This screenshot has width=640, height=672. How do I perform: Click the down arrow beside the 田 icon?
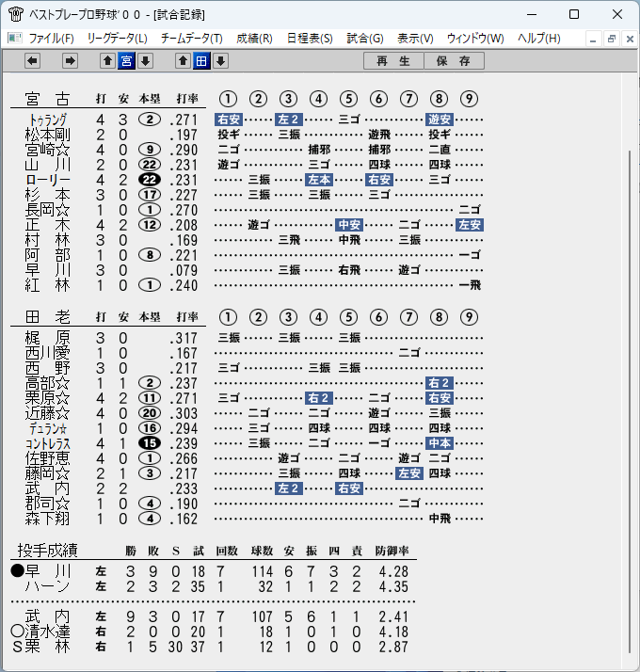click(x=221, y=61)
